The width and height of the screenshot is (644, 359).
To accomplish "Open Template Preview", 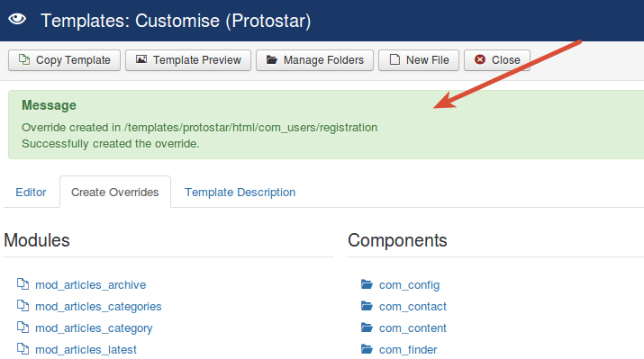I will pyautogui.click(x=188, y=60).
